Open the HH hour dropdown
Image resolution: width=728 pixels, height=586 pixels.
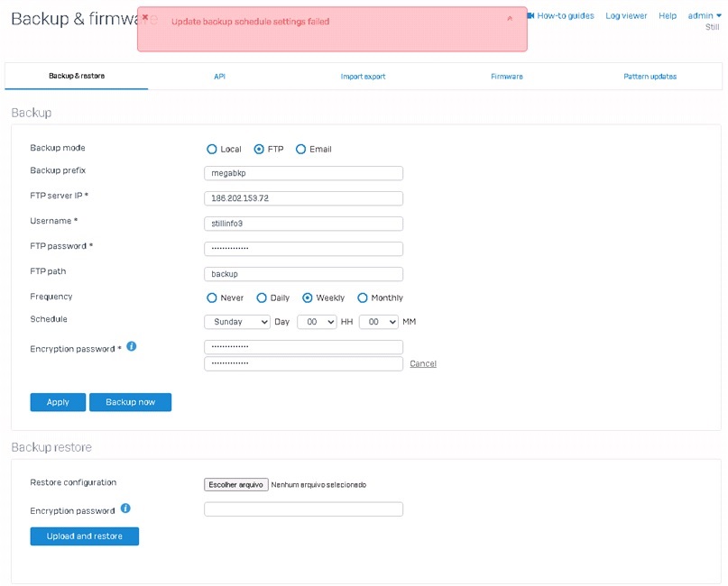coord(317,322)
